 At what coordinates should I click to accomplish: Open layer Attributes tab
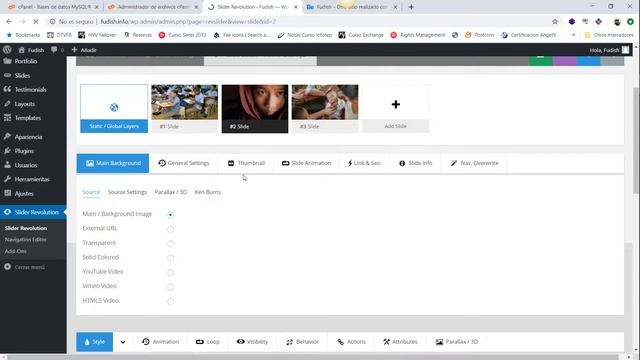[x=400, y=342]
